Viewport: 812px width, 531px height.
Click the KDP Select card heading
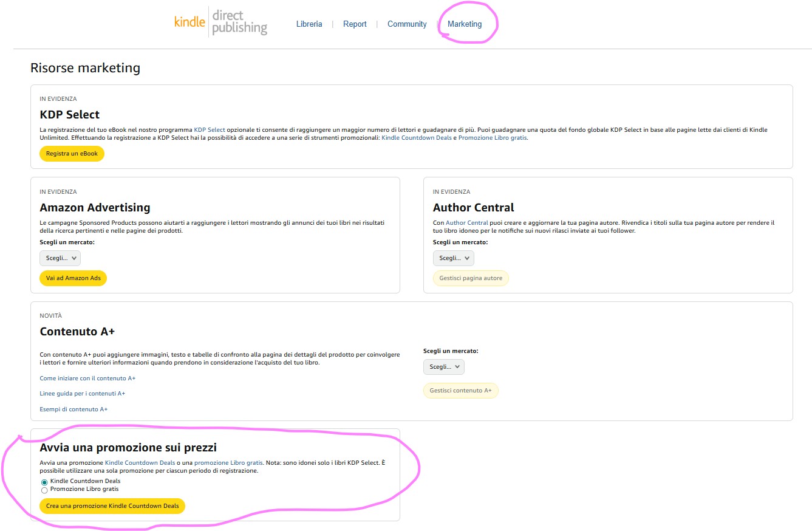(70, 115)
